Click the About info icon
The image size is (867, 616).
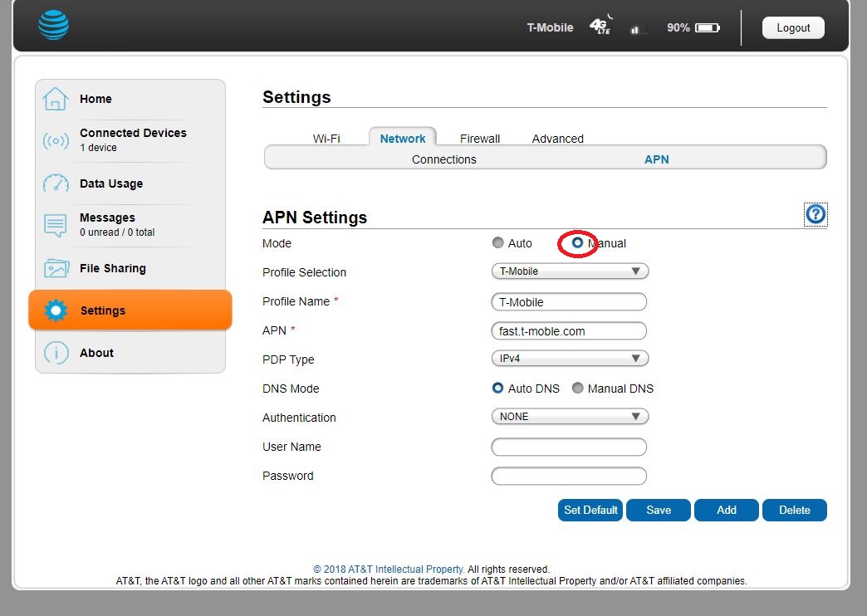56,352
